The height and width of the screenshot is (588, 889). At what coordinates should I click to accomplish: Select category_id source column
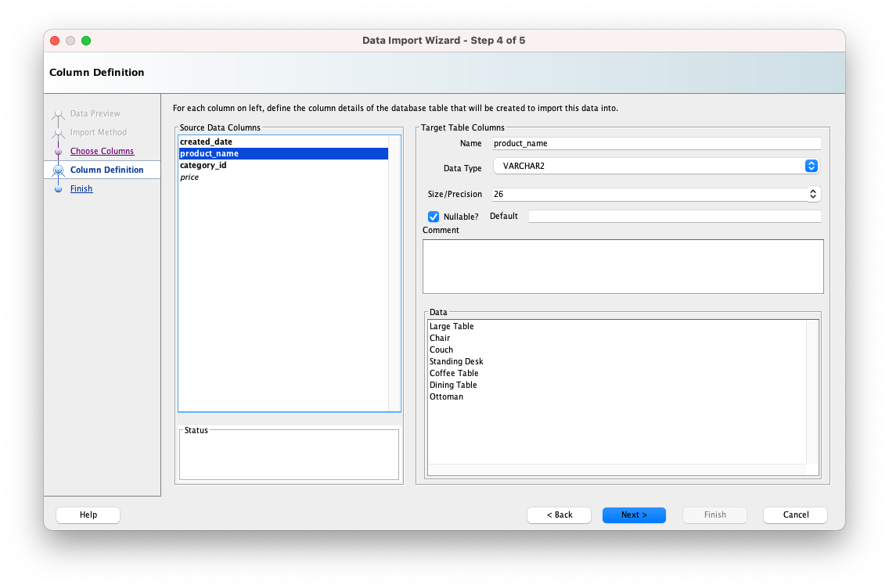(x=203, y=165)
